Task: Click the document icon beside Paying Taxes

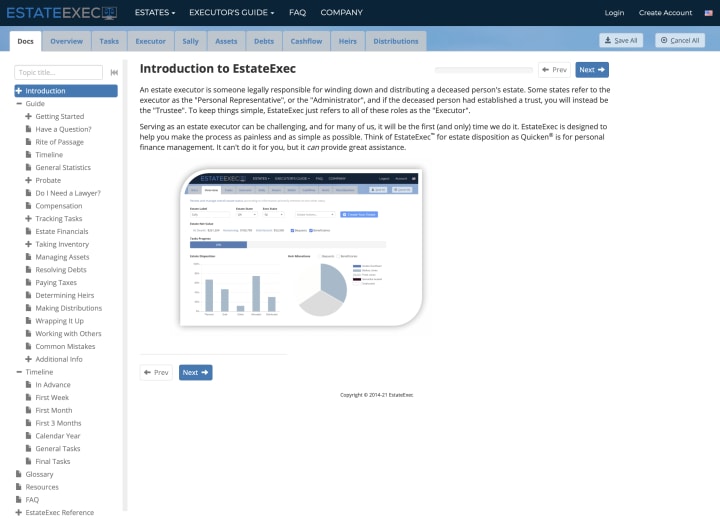Action: [28, 282]
